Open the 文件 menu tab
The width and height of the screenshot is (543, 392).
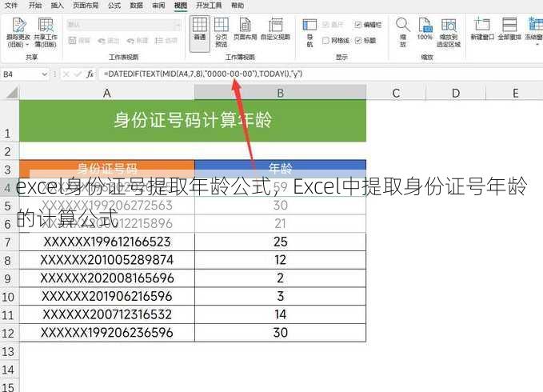pos(11,5)
